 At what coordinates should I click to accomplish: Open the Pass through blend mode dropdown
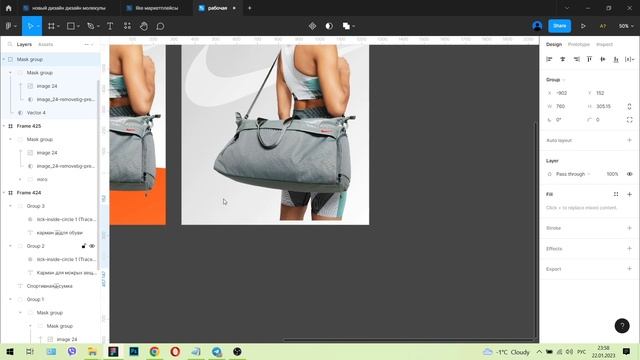[x=573, y=174]
